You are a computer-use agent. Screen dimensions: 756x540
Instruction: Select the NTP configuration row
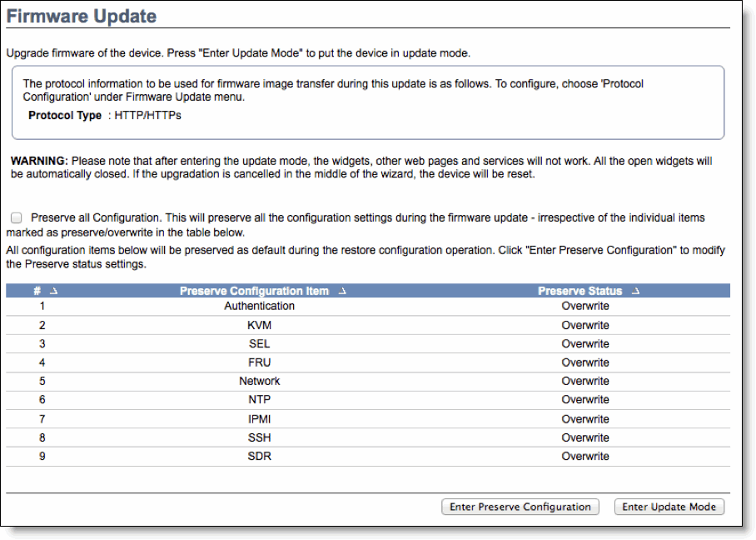tap(368, 400)
